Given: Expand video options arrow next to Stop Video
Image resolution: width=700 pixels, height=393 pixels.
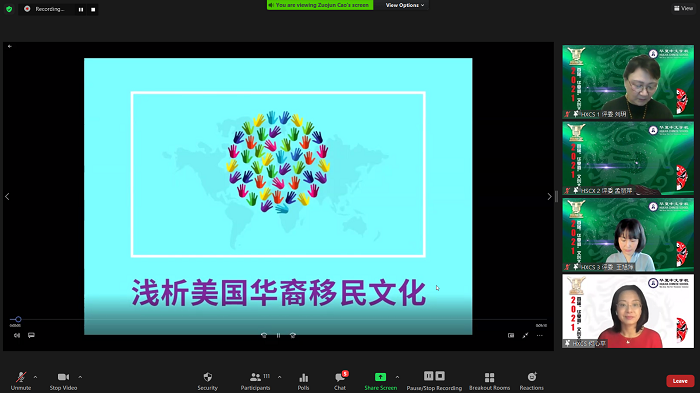Looking at the screenshot, I should [80, 377].
